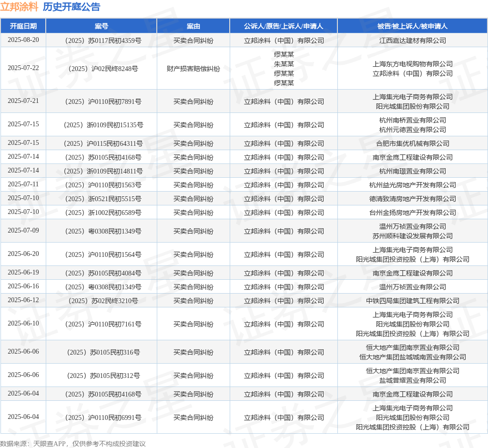488x448 pixels.
Task: Click case number 苏0105民初4084号
Action: click(103, 273)
